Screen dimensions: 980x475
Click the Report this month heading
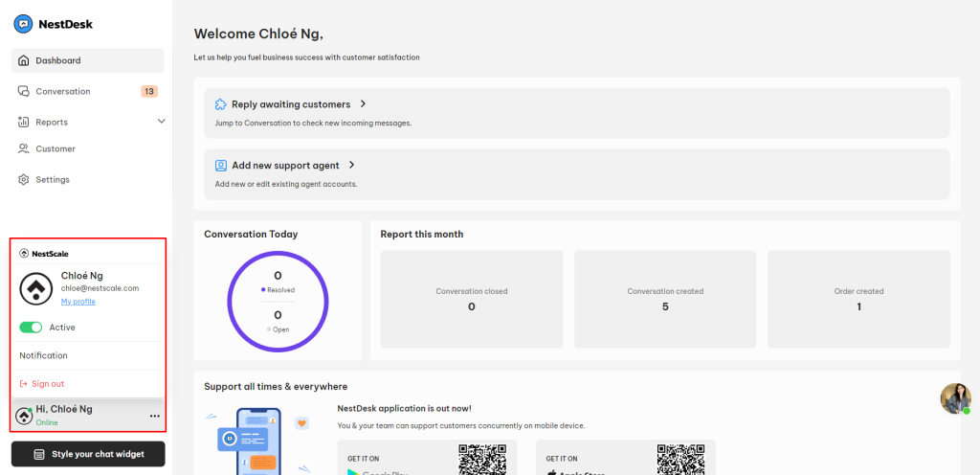(x=422, y=235)
